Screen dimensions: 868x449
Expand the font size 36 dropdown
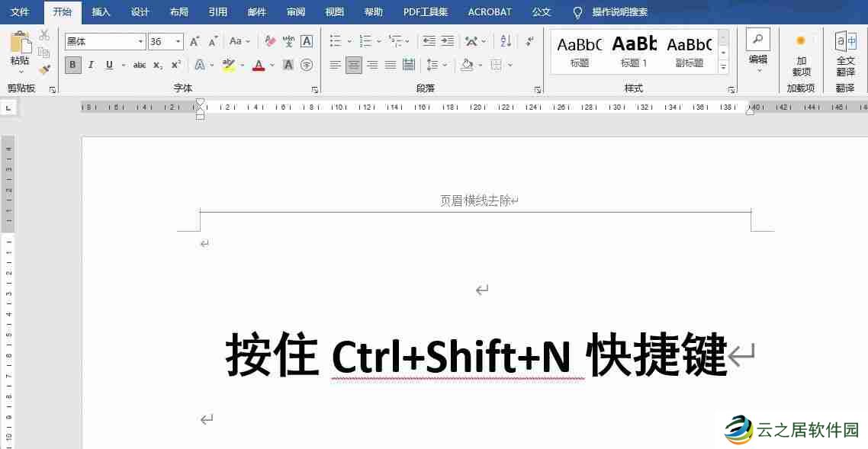point(177,41)
